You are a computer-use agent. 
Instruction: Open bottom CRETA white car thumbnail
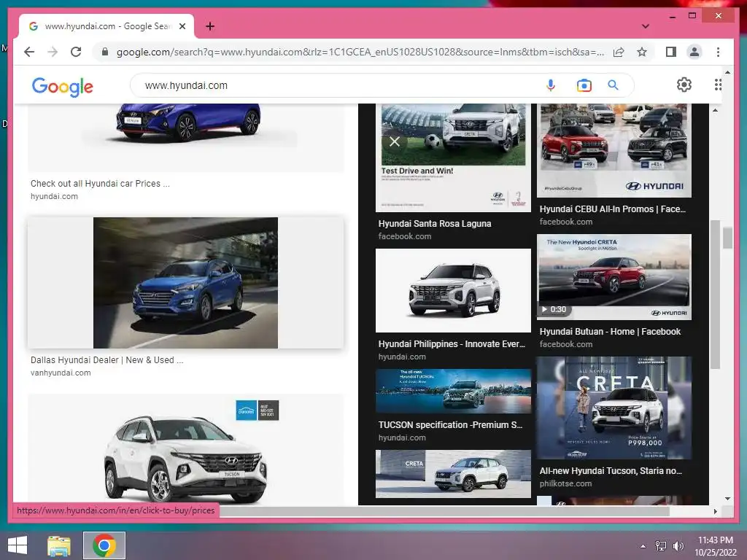(x=453, y=474)
